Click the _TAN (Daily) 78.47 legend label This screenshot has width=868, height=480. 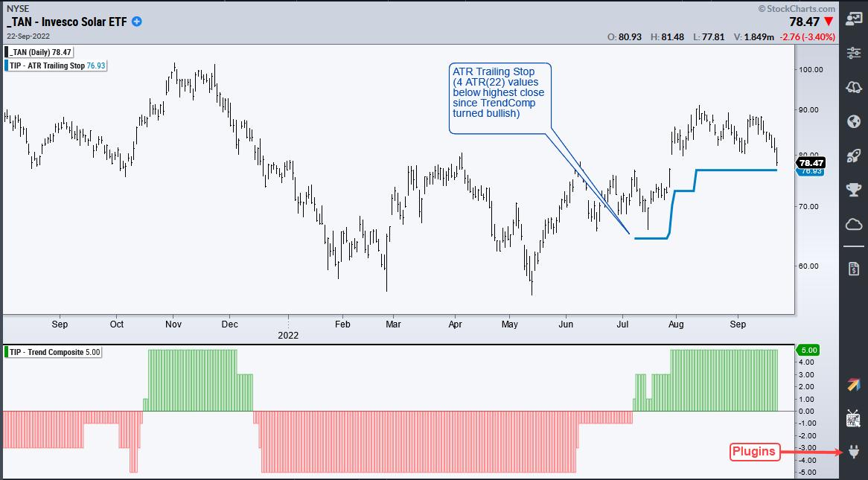[x=39, y=53]
